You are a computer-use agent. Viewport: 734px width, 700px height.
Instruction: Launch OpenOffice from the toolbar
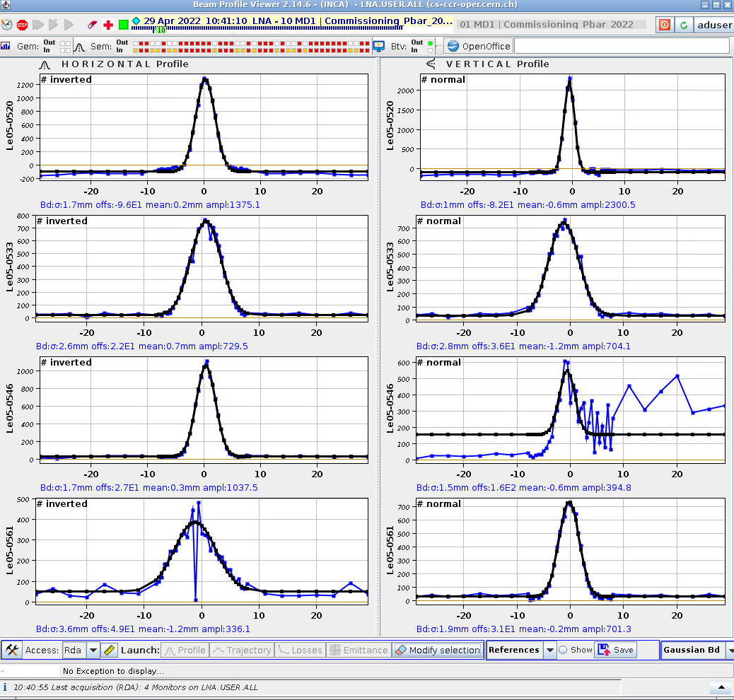pos(479,46)
